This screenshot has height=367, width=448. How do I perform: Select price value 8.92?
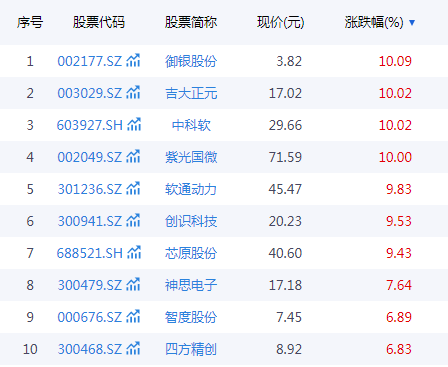289,349
